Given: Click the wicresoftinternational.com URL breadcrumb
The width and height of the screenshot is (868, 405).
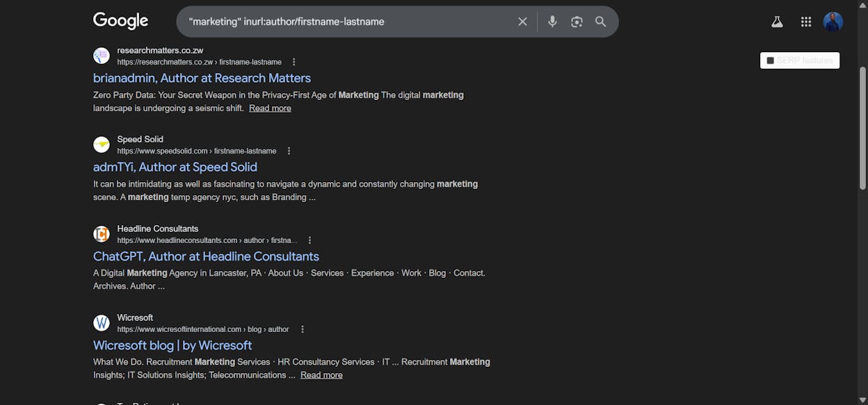Looking at the screenshot, I should pos(203,329).
